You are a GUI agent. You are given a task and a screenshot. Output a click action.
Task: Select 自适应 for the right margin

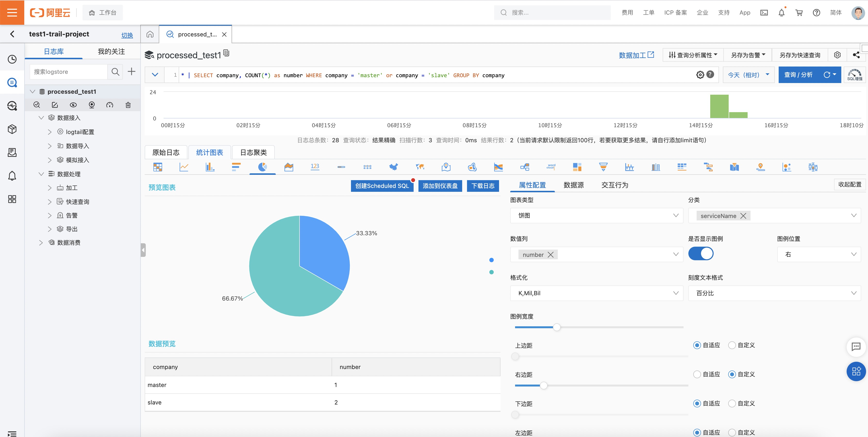(x=697, y=374)
